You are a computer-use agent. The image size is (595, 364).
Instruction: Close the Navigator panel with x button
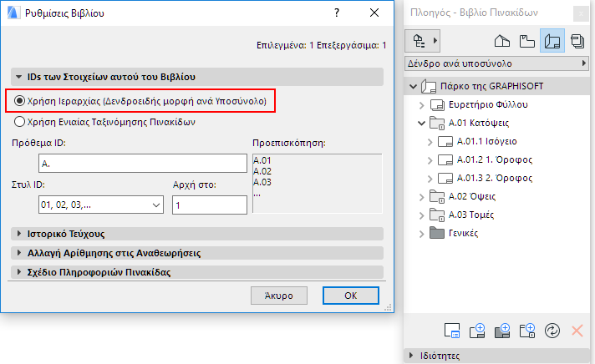pos(581,14)
